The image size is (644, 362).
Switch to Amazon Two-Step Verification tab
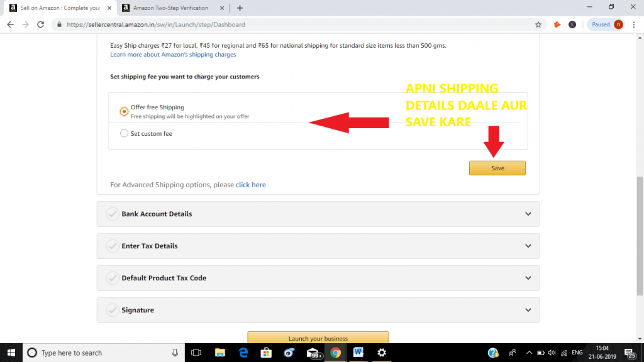(170, 8)
